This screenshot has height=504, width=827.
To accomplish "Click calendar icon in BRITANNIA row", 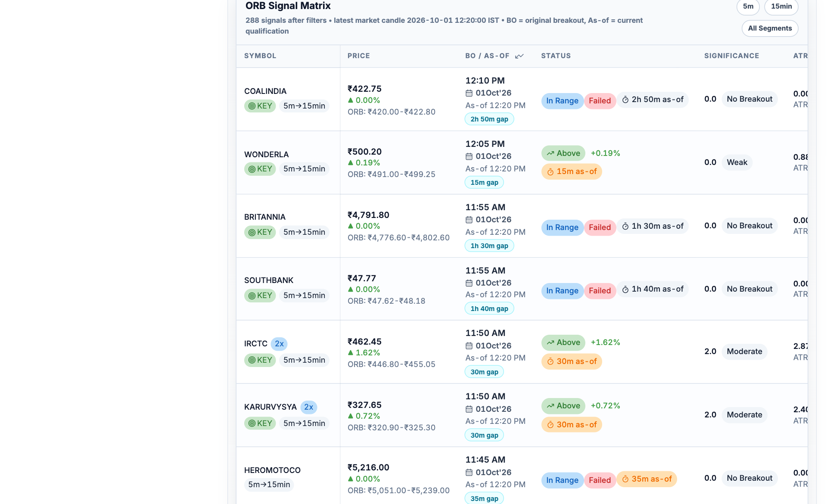I will (x=469, y=220).
